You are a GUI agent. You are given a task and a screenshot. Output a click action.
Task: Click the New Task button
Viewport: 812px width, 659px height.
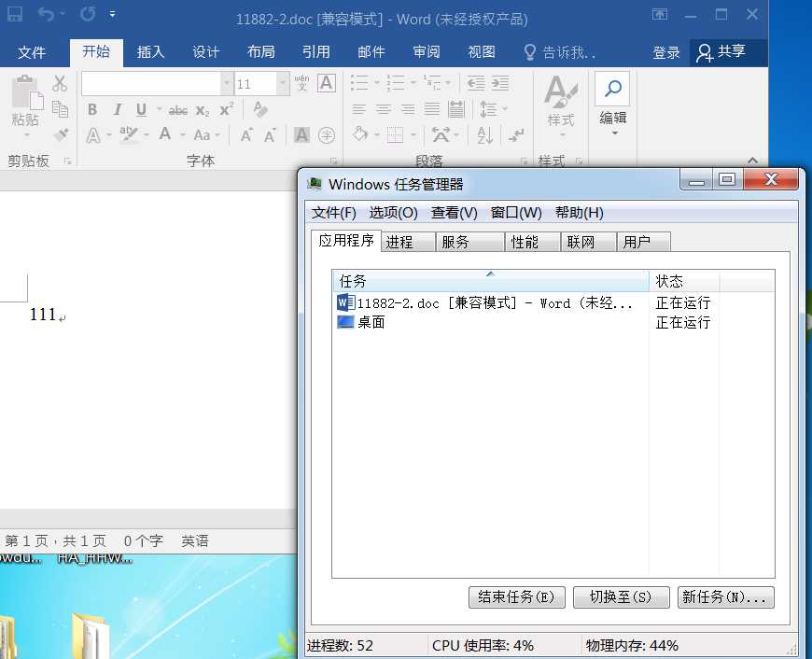[725, 596]
